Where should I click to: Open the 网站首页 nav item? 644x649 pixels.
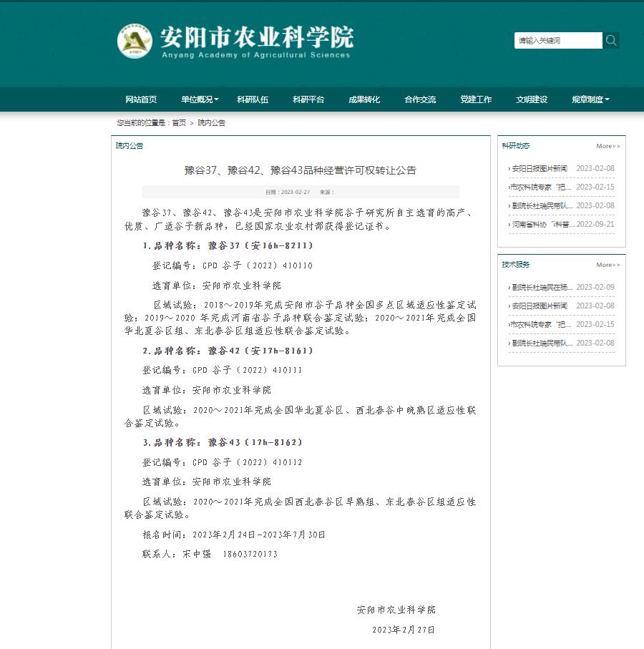[x=141, y=99]
